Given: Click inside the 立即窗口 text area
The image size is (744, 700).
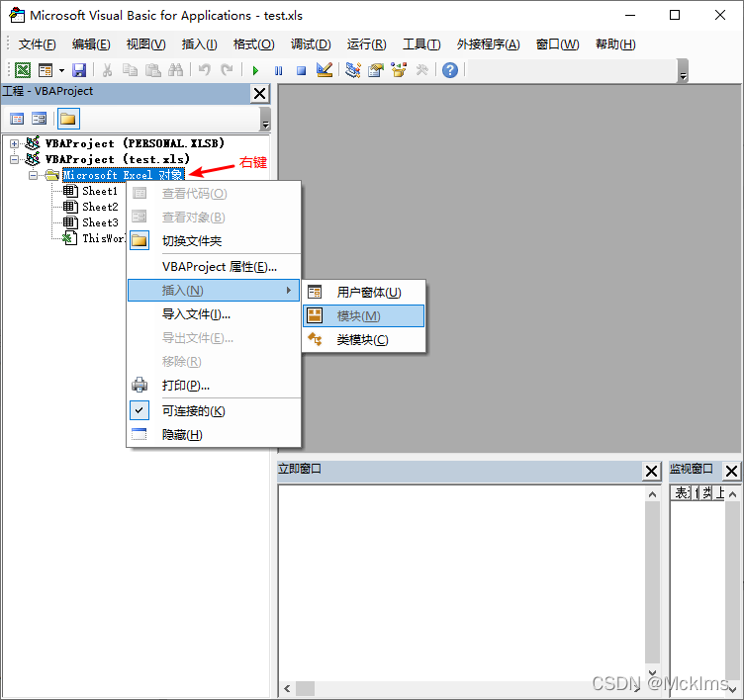Looking at the screenshot, I should pos(461,583).
